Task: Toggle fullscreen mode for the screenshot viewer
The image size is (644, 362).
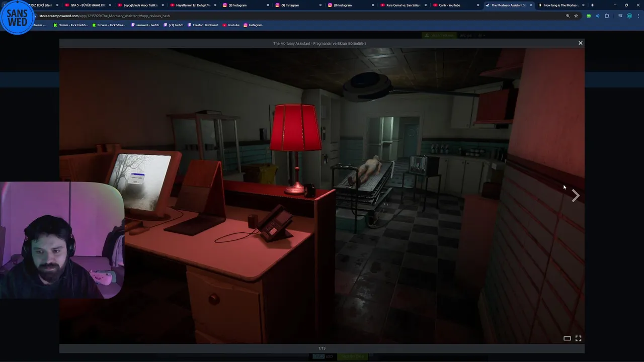Action: (578, 338)
